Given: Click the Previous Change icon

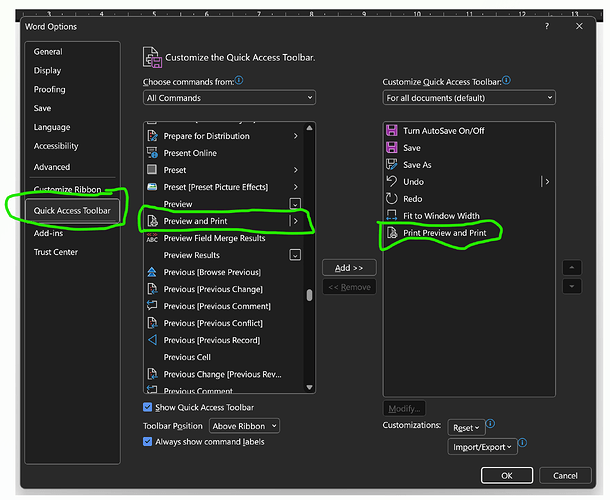Looking at the screenshot, I should click(x=152, y=289).
